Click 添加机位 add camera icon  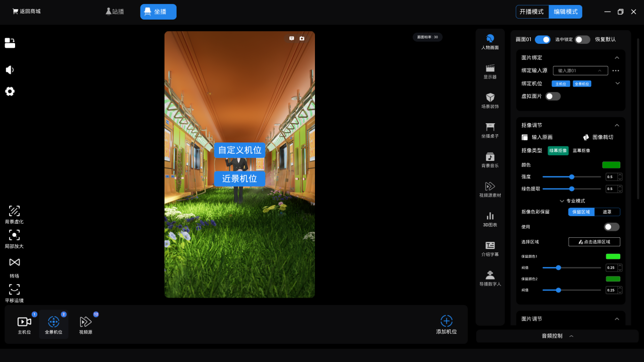[446, 321]
